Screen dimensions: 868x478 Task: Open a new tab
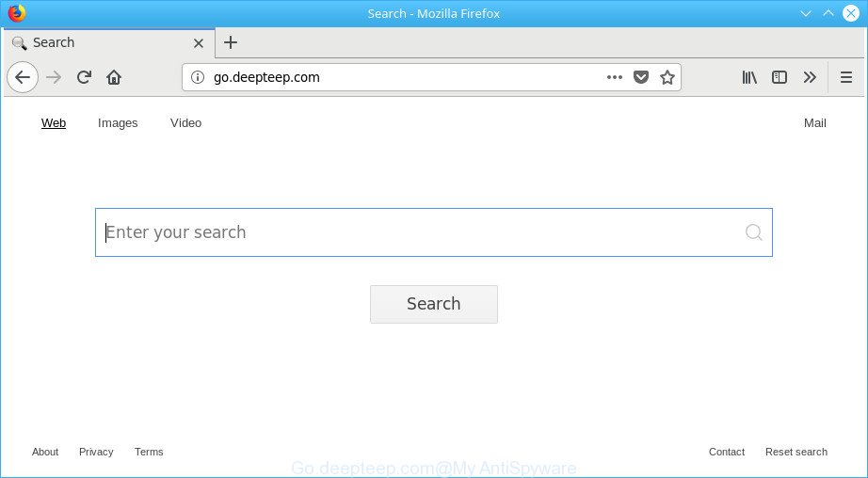[x=231, y=42]
